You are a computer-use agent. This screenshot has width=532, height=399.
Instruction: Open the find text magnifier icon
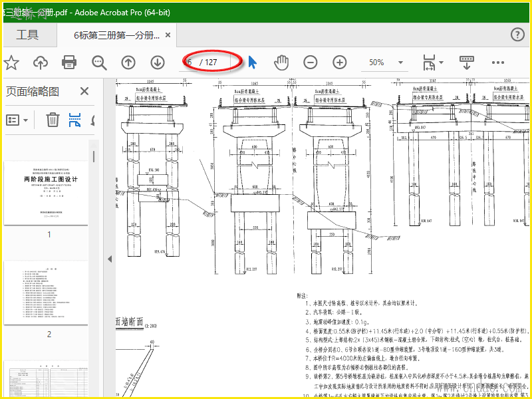pyautogui.click(x=99, y=63)
